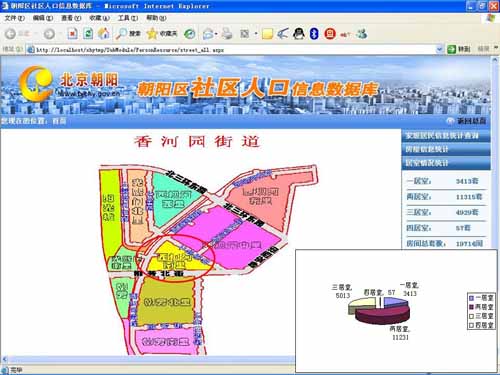Open the 文件 (File) menu

(14, 18)
